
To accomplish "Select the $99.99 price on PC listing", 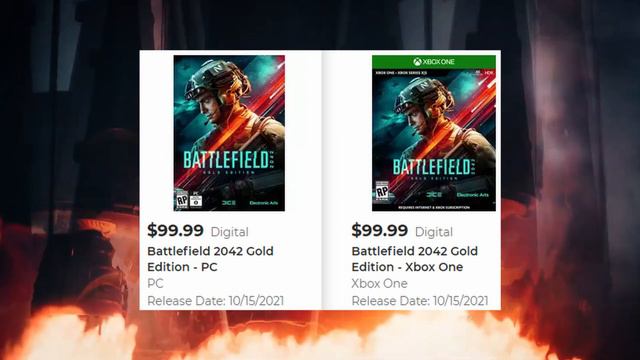I will click(x=176, y=231).
